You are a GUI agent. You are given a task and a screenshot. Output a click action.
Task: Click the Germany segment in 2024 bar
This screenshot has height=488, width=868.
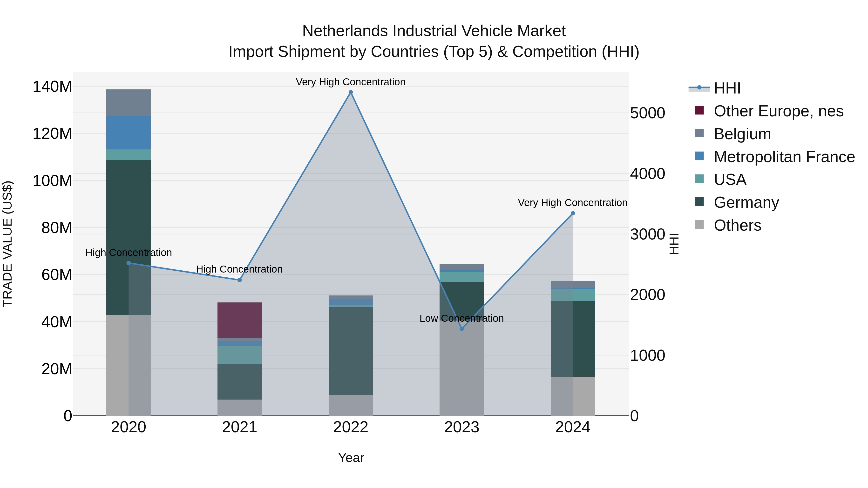click(x=572, y=339)
